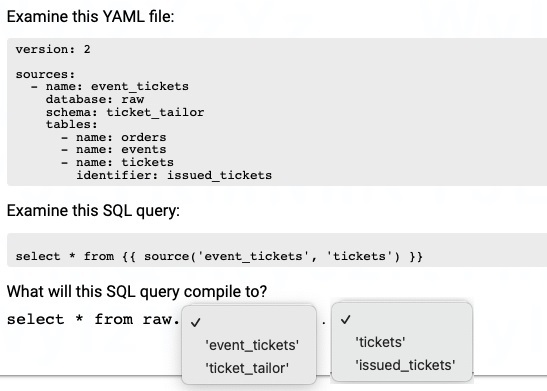Choose the 'issued_tickets' dropdown option
The height and width of the screenshot is (391, 547).
(405, 365)
